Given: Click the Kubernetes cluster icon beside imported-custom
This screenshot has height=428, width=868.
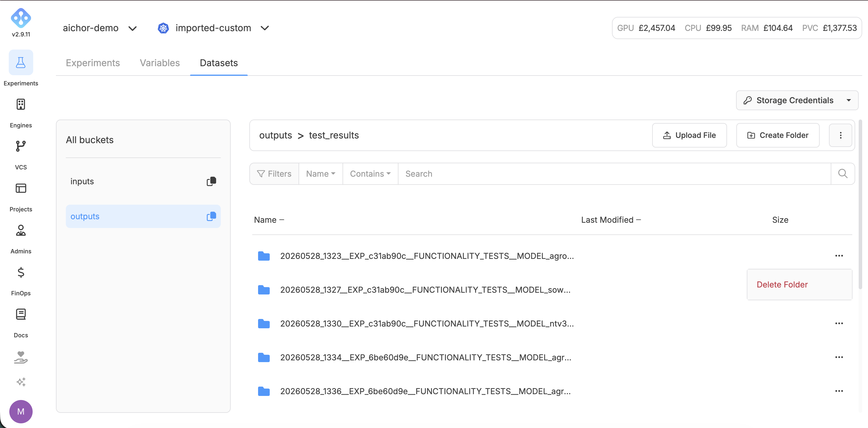Looking at the screenshot, I should click(x=163, y=28).
